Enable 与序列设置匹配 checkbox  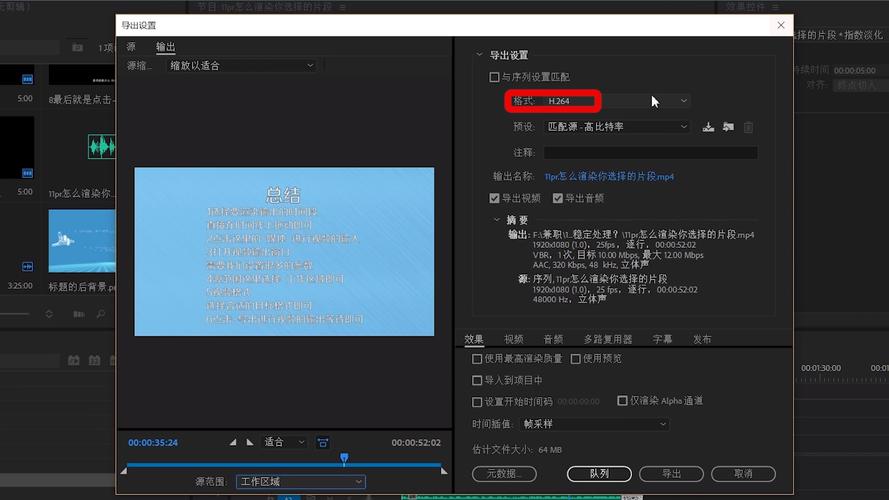click(x=494, y=77)
